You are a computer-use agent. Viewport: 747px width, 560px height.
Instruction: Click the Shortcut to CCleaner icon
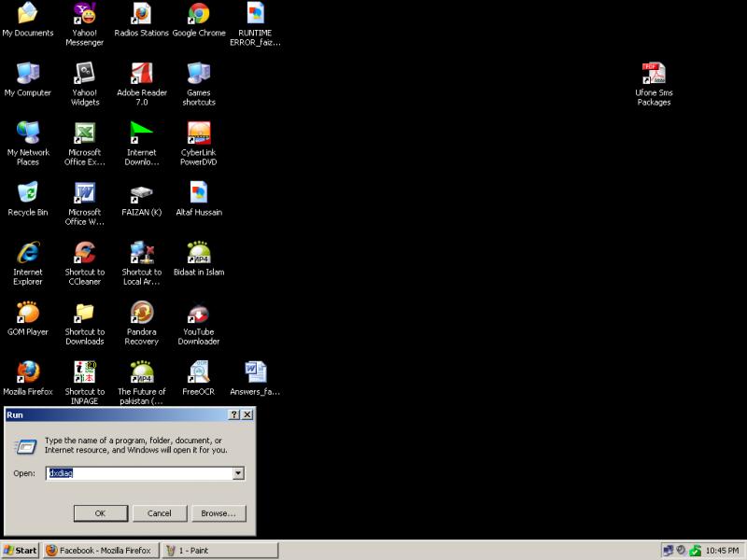tap(85, 253)
